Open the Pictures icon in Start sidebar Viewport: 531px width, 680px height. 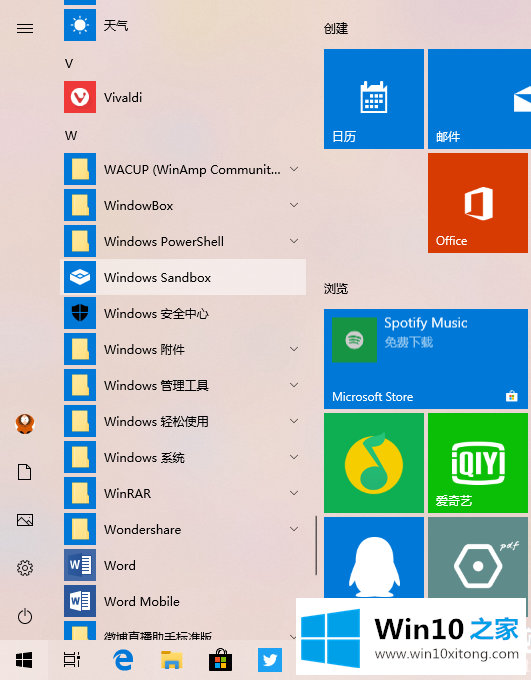click(25, 520)
